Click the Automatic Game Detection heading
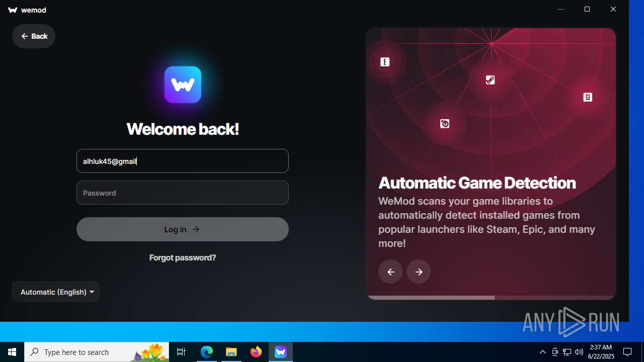Image resolution: width=644 pixels, height=362 pixels. tap(477, 183)
